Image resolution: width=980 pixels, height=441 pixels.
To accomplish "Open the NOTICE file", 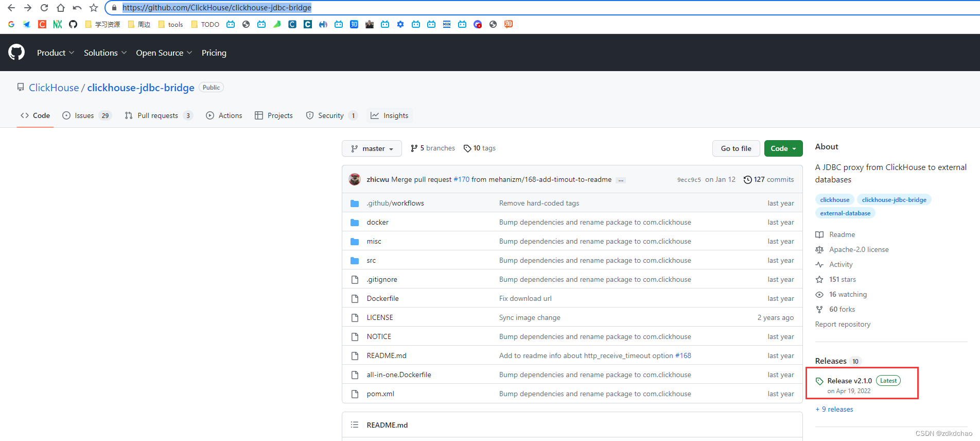I will pyautogui.click(x=379, y=336).
